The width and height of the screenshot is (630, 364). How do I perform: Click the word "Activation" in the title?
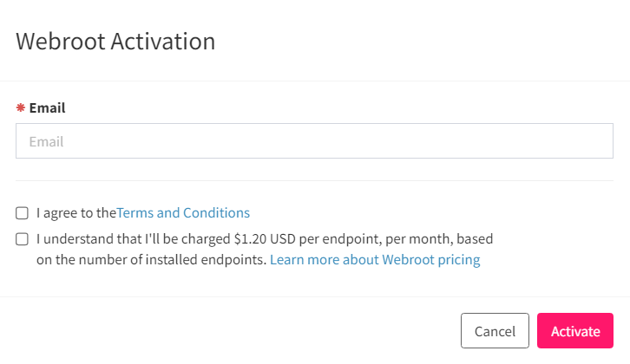coord(163,41)
